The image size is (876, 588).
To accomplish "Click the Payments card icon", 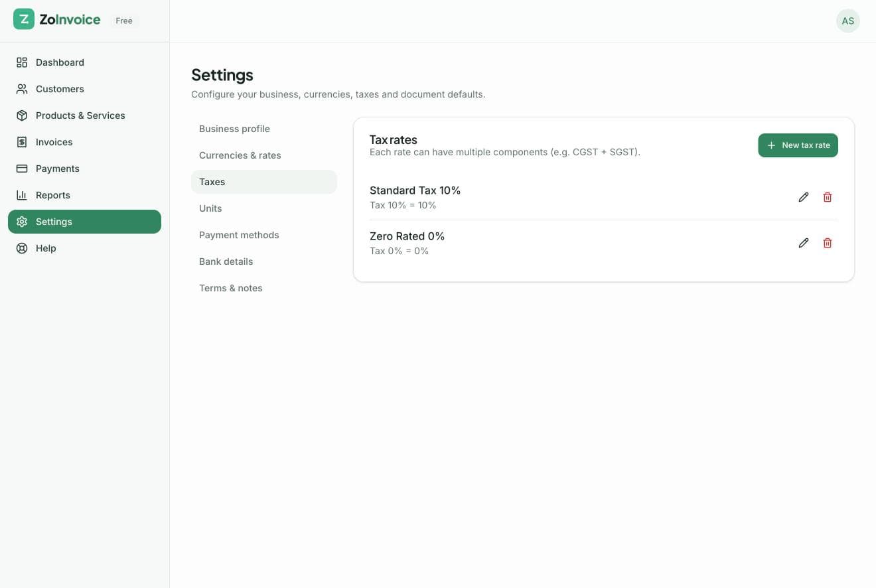I will coord(22,169).
